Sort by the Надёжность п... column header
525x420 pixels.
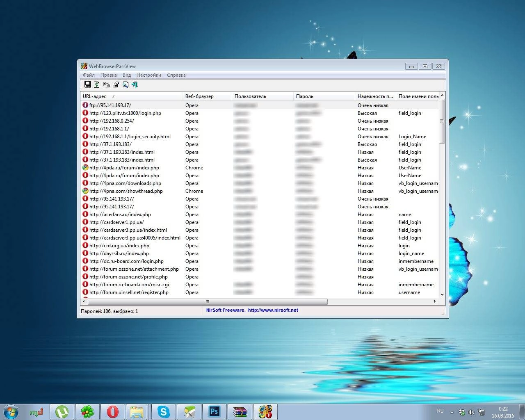(375, 96)
